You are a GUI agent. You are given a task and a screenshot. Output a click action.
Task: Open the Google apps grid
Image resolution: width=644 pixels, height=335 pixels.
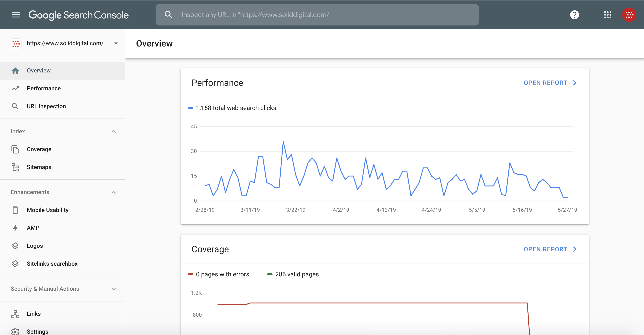point(608,15)
